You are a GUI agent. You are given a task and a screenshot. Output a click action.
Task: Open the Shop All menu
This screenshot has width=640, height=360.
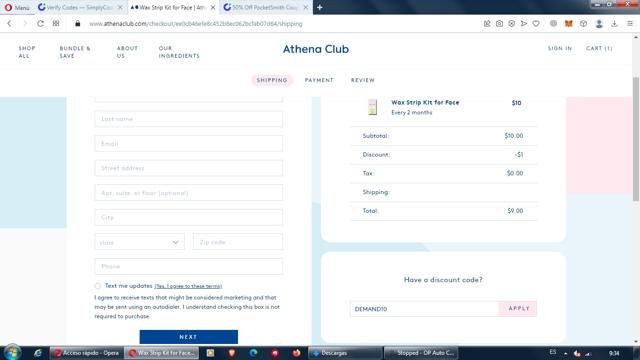tap(27, 52)
